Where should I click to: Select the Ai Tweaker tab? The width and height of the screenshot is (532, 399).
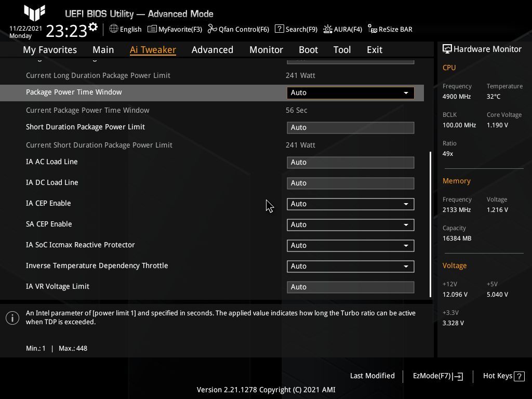(153, 49)
